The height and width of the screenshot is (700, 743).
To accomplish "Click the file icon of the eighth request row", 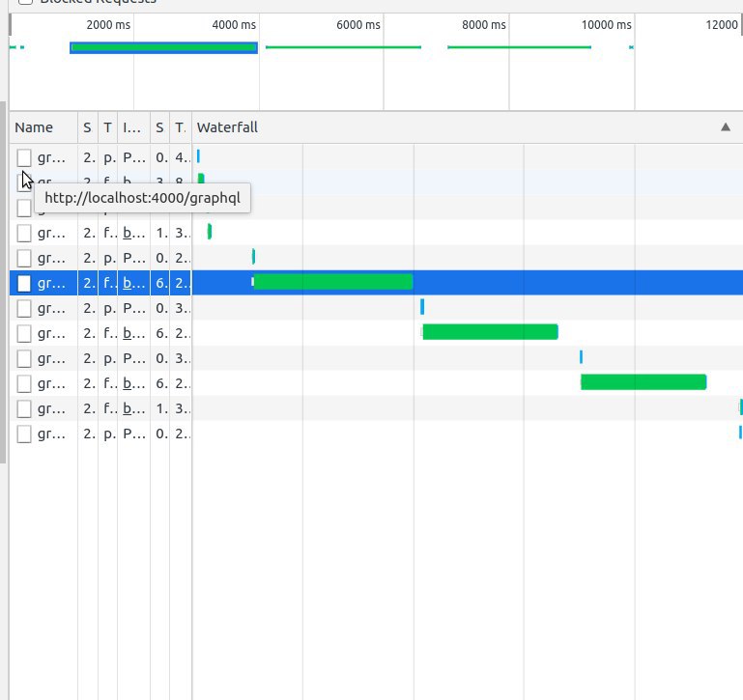I will (x=24, y=333).
